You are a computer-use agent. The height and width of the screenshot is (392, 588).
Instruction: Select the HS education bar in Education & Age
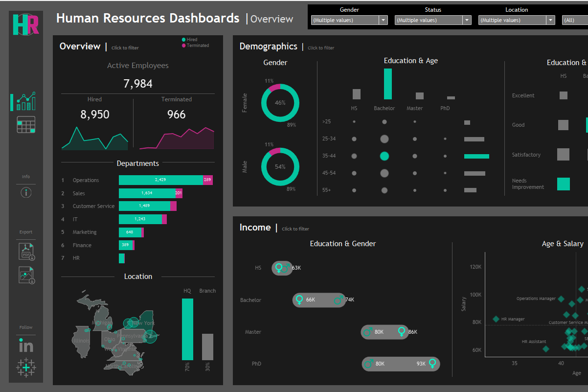point(357,94)
